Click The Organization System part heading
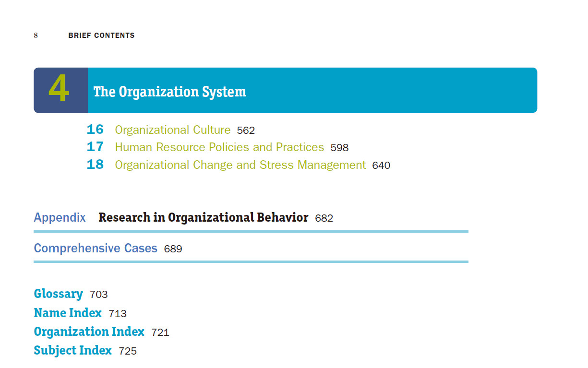Screen dimensions: 588x368 point(169,91)
